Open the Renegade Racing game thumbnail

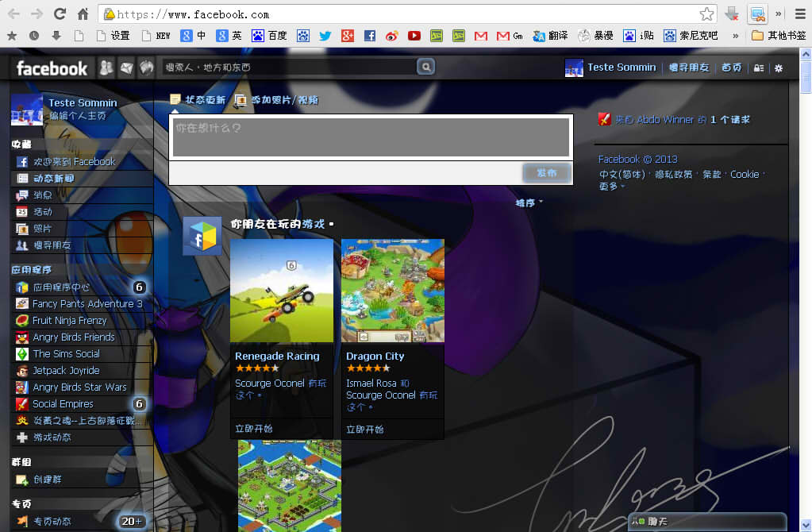pos(282,290)
